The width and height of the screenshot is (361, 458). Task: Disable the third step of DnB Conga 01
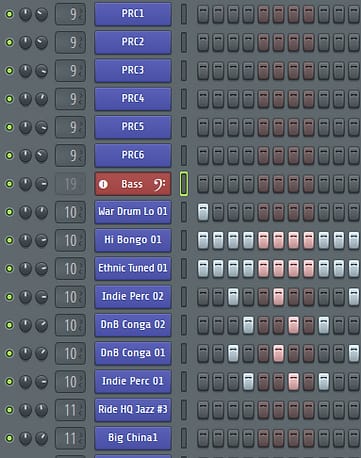pyautogui.click(x=233, y=353)
